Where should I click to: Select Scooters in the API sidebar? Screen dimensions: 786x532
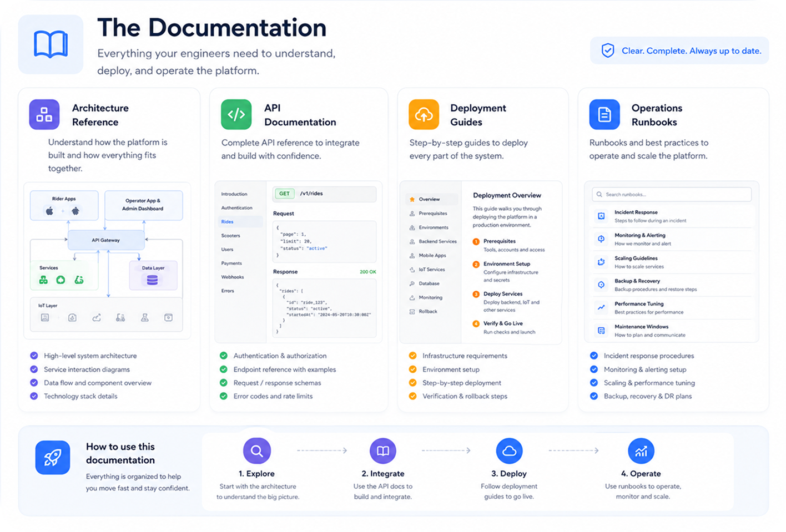(x=231, y=236)
